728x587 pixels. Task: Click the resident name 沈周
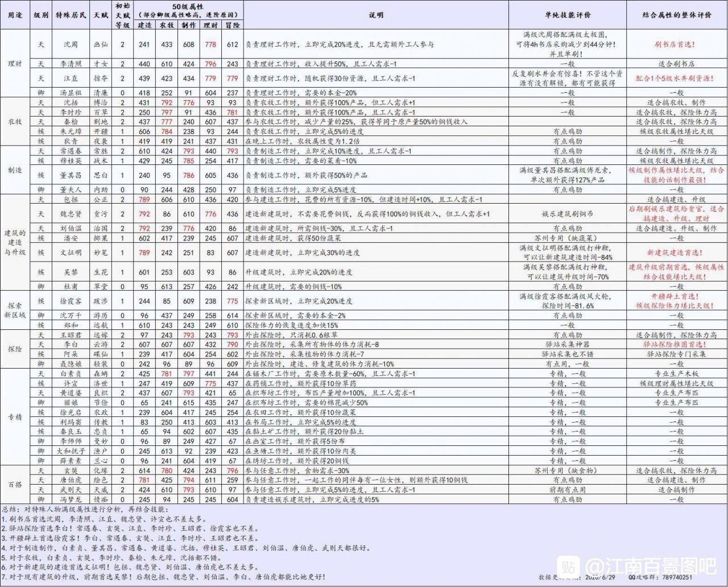(71, 44)
